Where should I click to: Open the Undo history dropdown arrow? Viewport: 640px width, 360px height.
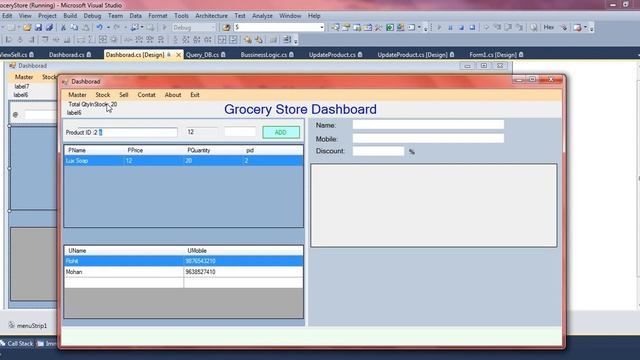tap(108, 27)
